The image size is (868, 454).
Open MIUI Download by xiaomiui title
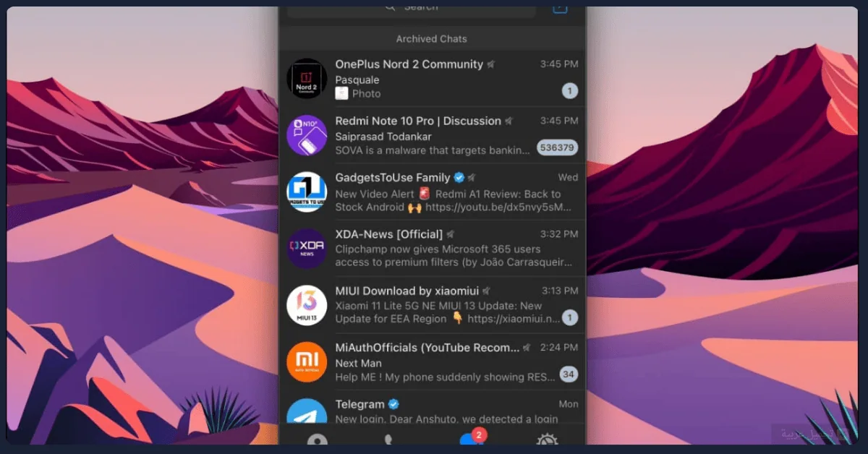tap(407, 291)
